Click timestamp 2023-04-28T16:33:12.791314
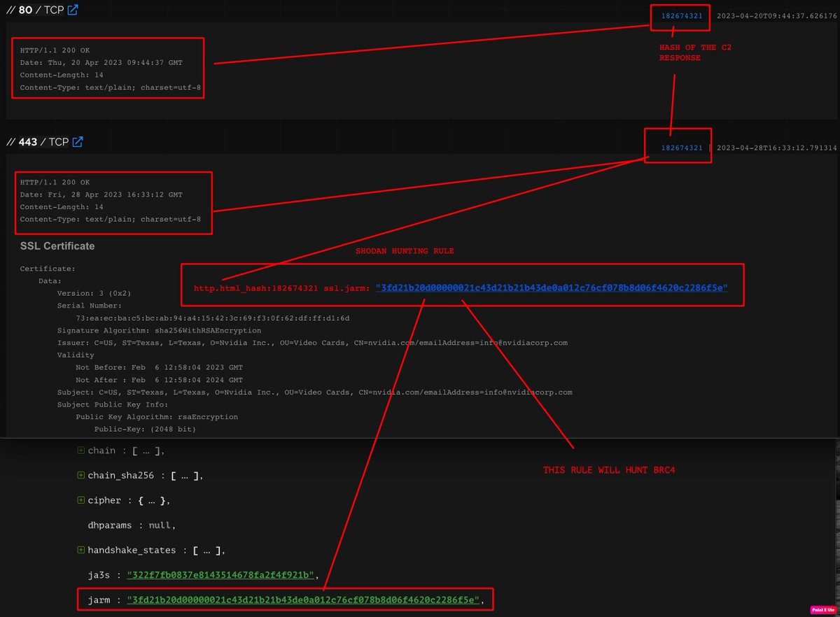 tap(777, 148)
